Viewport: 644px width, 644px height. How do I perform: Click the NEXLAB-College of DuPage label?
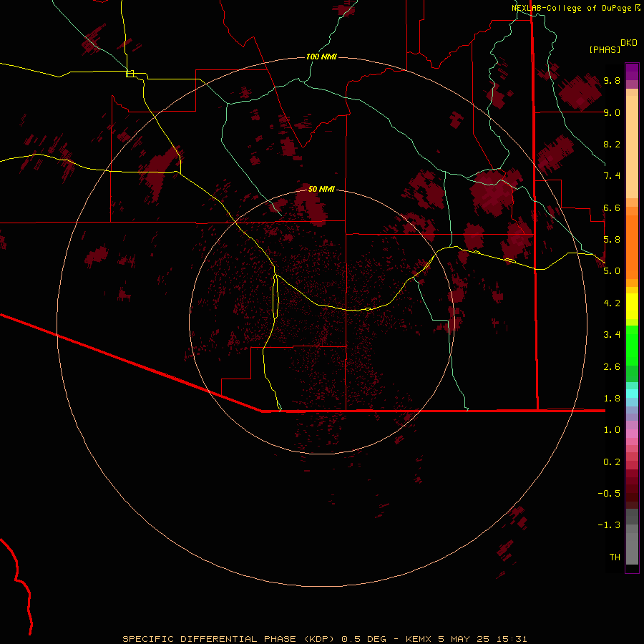pyautogui.click(x=571, y=8)
